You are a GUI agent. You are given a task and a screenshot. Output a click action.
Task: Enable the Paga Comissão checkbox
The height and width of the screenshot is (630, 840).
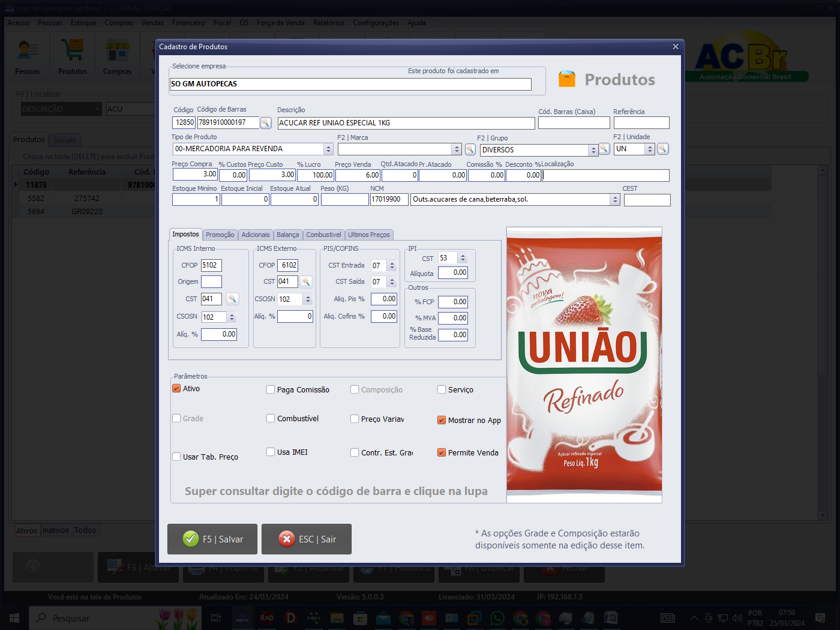click(x=271, y=389)
